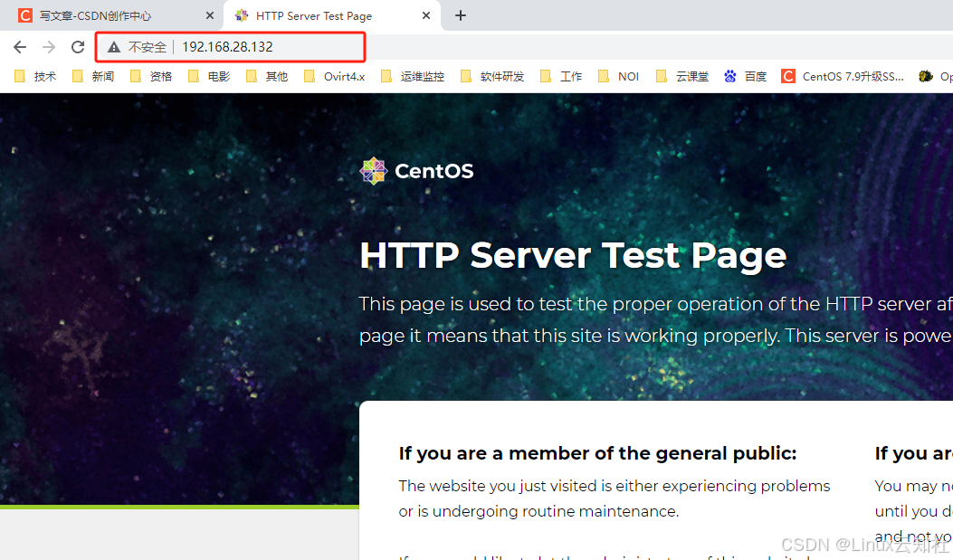Open the CentOS 7.9升级SS bookmark
The height and width of the screenshot is (560, 953).
pos(843,77)
